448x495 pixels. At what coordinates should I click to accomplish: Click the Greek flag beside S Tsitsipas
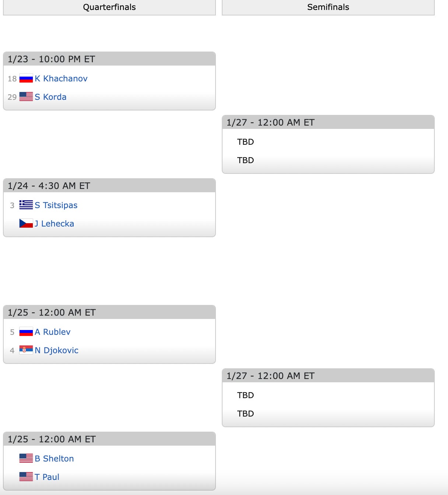tap(26, 205)
